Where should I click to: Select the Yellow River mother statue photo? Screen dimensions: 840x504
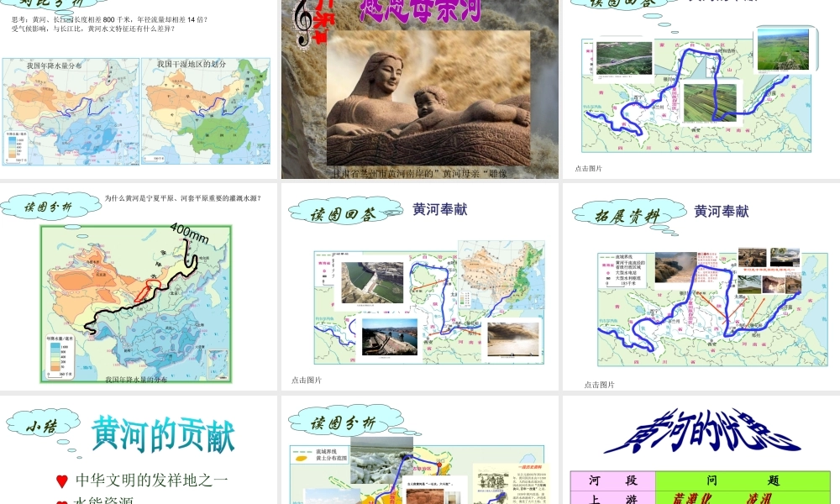(428, 98)
